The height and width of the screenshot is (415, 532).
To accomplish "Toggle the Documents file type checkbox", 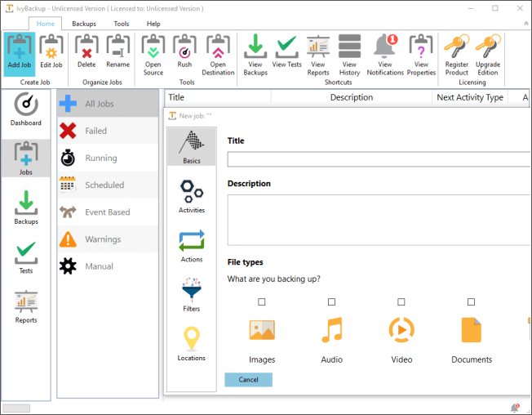I will tap(472, 302).
